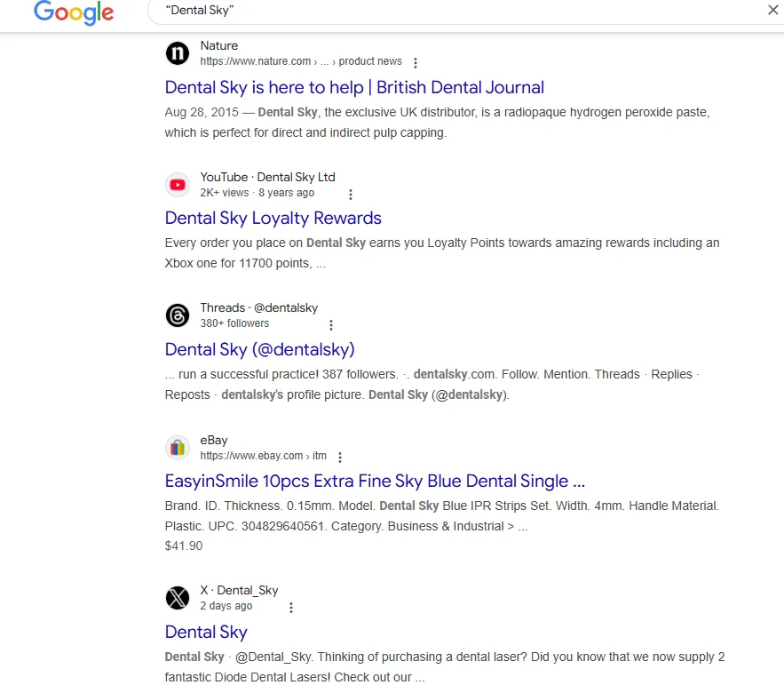Open the three-dot menu on the YouTube result
This screenshot has width=784, height=693.
pos(351,195)
